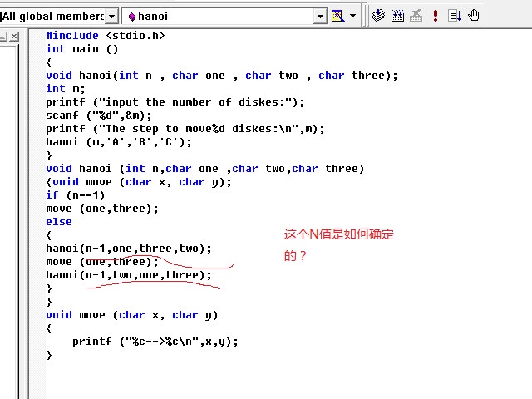Click the int main () line
Image resolution: width=532 pixels, height=399 pixels.
81,48
